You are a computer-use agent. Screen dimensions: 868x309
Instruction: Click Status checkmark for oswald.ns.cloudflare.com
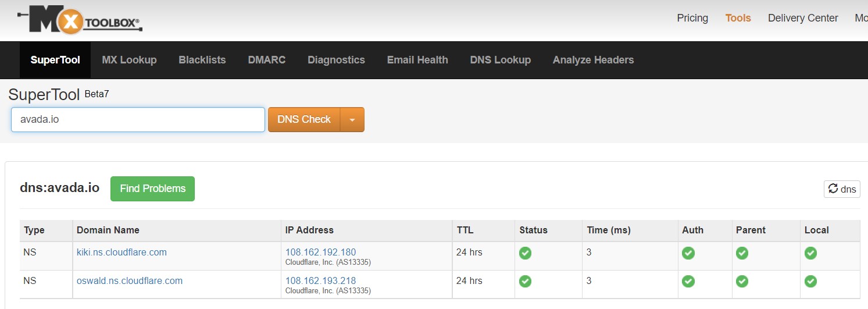(525, 282)
